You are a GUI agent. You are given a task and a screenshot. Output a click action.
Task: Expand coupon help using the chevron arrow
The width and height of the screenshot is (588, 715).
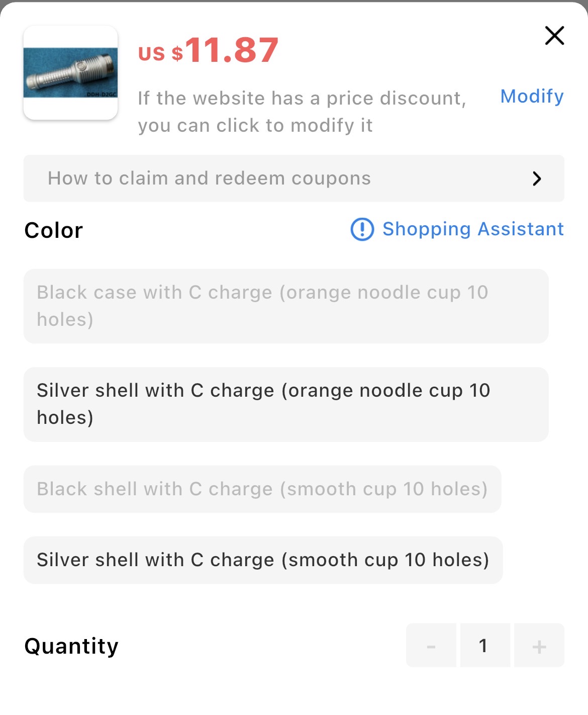(x=537, y=178)
